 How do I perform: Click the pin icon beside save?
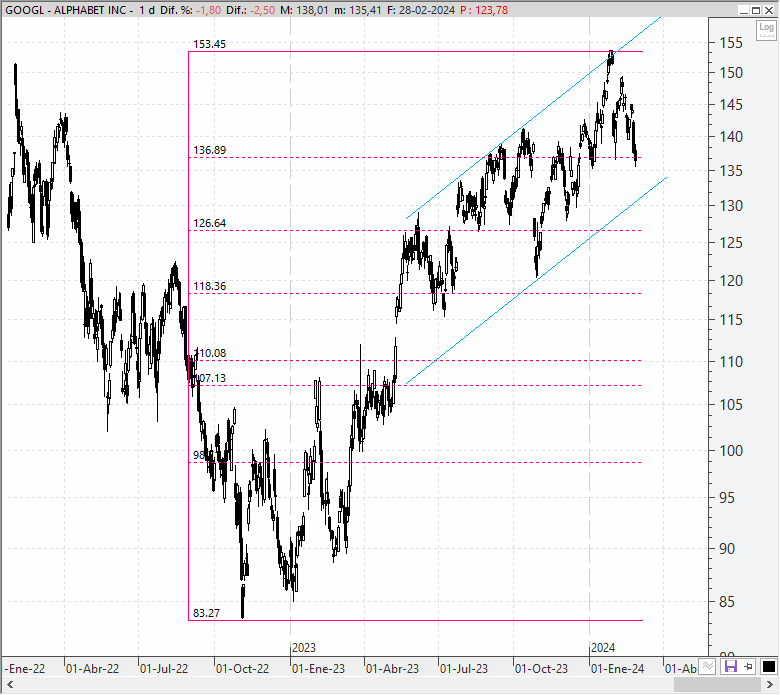click(749, 666)
